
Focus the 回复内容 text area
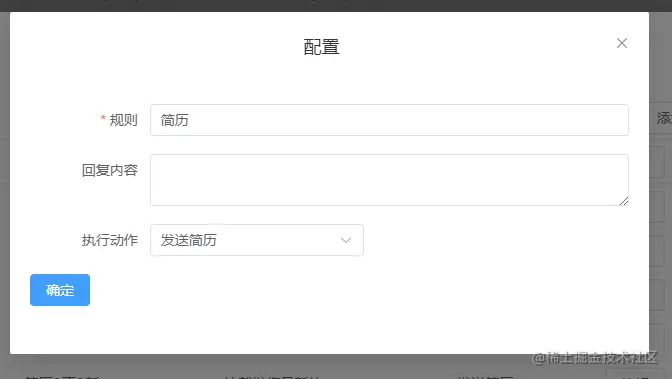389,180
